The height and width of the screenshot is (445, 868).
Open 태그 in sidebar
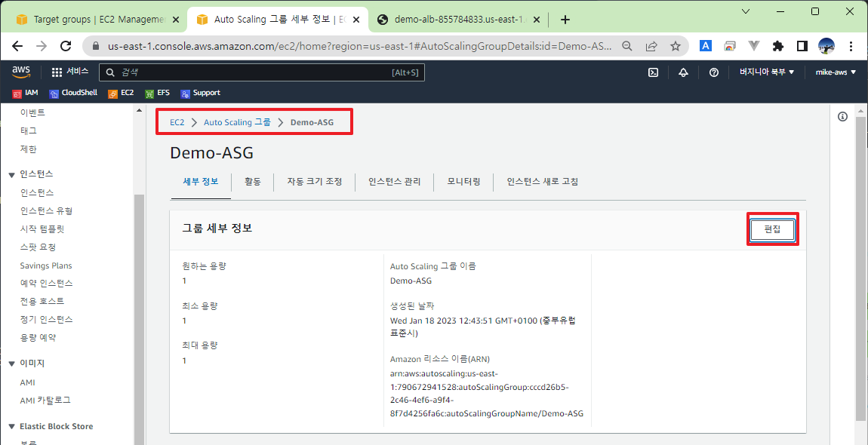point(28,130)
